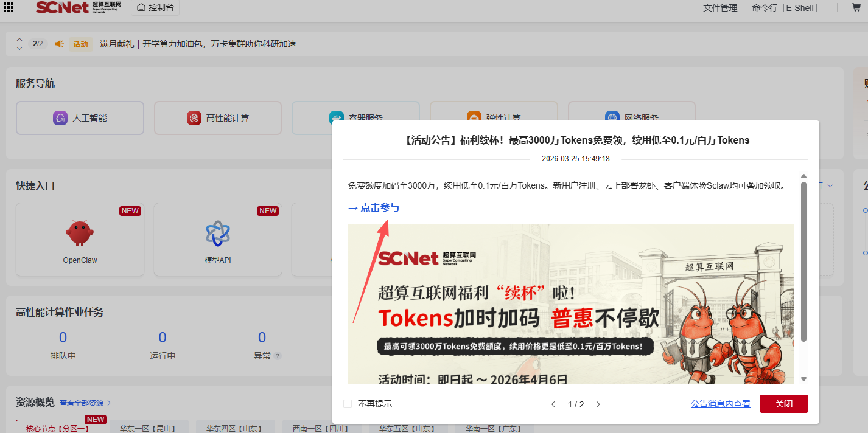Select the 人工智能 service icon
The width and height of the screenshot is (868, 433).
60,118
